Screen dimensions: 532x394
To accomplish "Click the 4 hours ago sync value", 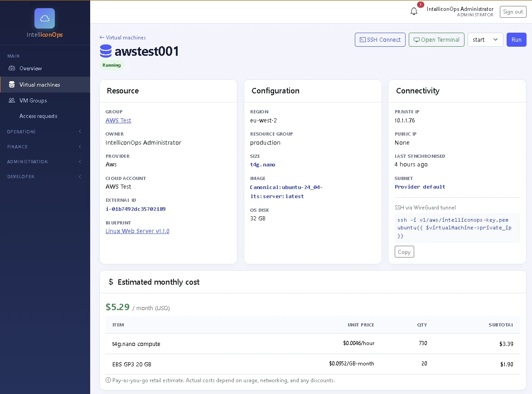I will 411,165.
